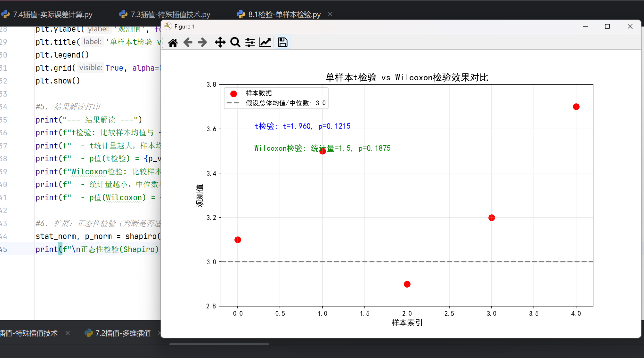Open the Edit axis parameters icon

265,42
